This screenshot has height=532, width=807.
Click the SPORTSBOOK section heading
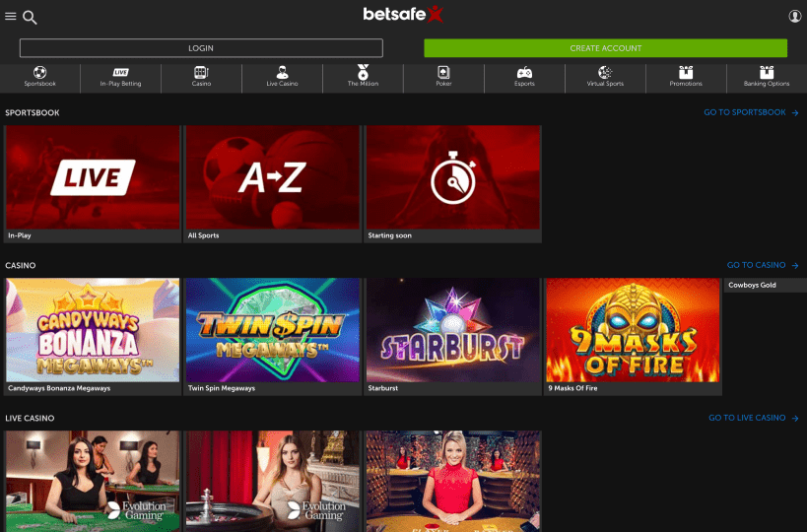coord(32,112)
